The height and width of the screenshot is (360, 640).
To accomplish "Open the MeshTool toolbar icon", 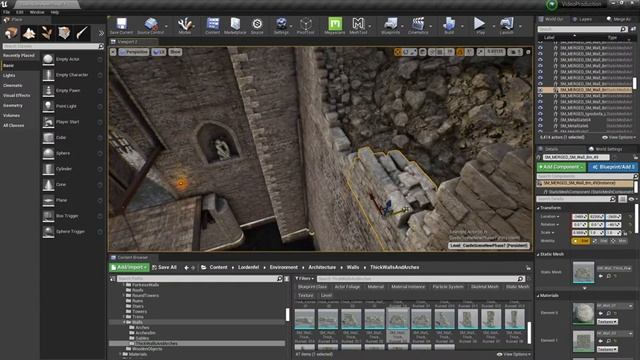I will pyautogui.click(x=358, y=25).
